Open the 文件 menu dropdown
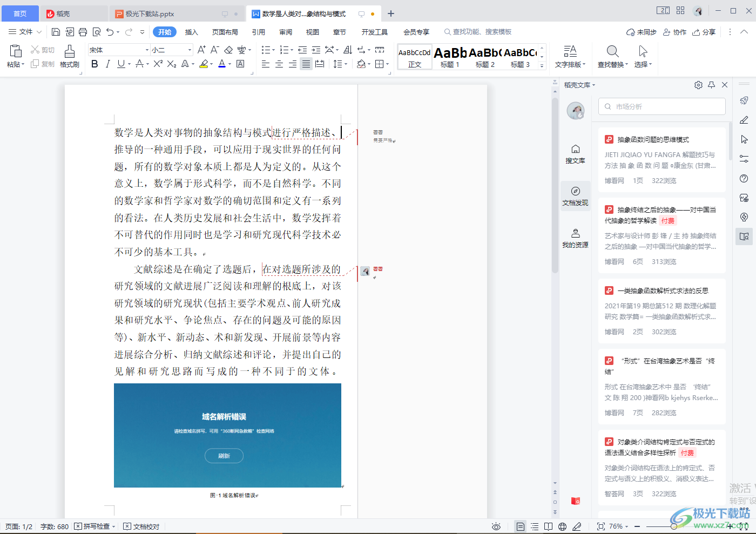 (25, 32)
